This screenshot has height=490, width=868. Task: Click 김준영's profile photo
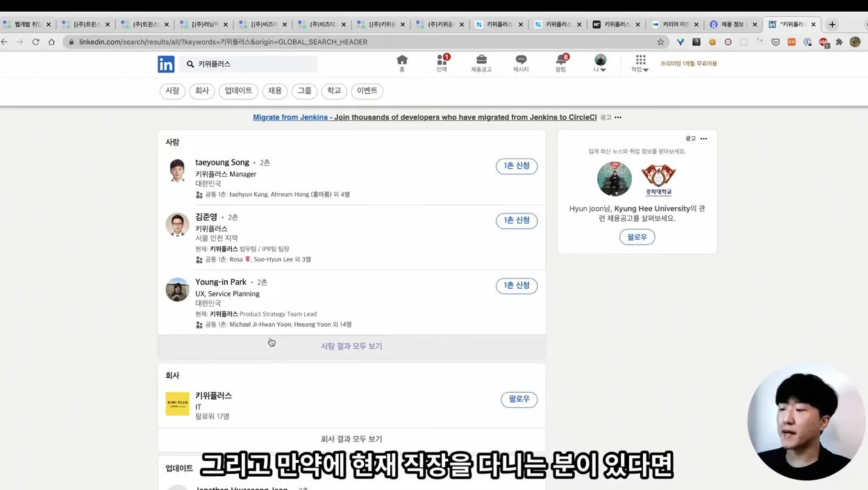pyautogui.click(x=178, y=224)
